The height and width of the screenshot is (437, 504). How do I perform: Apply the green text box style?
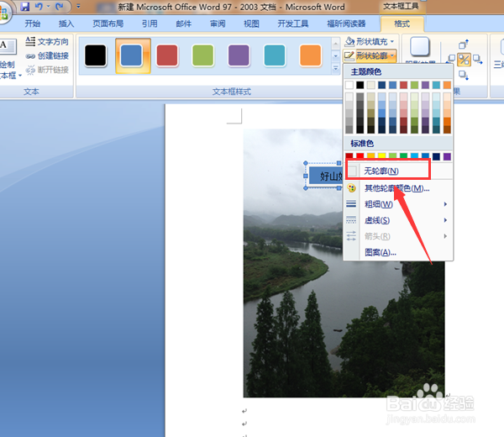click(x=202, y=56)
